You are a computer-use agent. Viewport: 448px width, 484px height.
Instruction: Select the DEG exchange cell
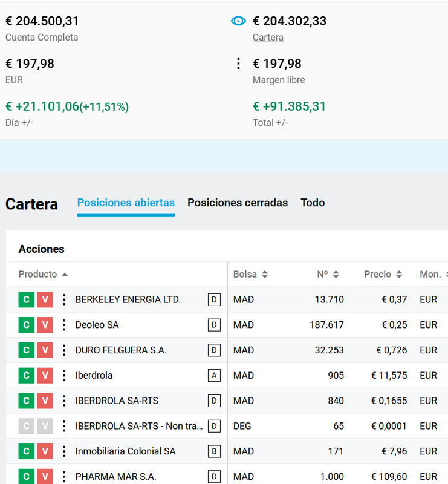(242, 426)
